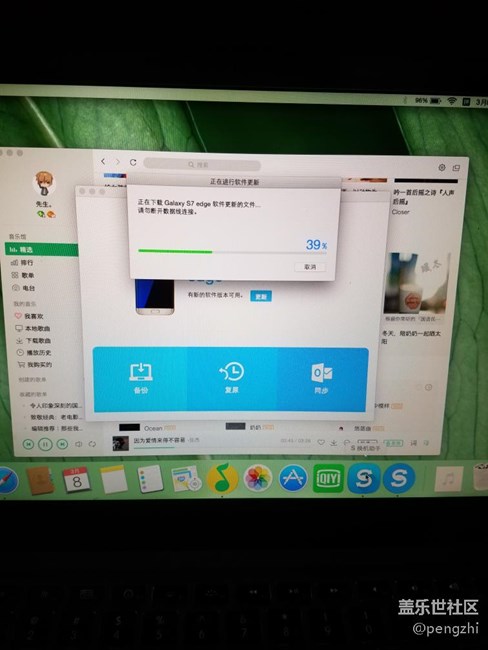Click the 取消 cancel button in update dialog
The height and width of the screenshot is (650, 488).
tap(310, 267)
